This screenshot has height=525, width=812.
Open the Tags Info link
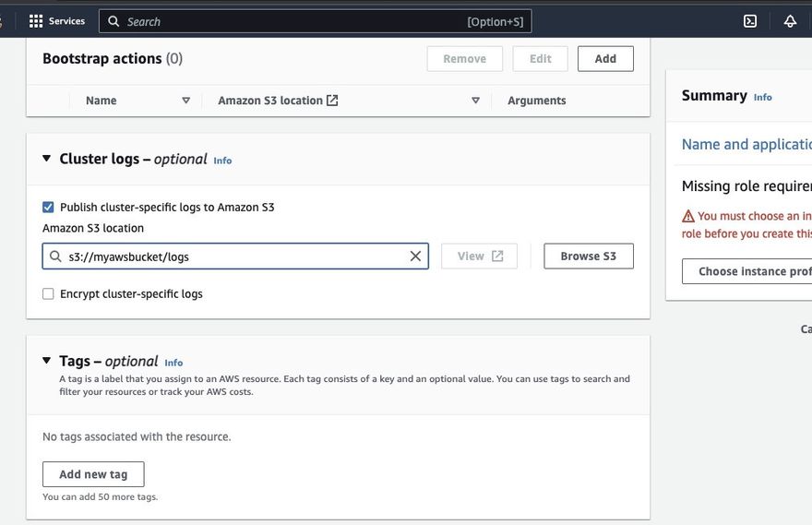(x=173, y=363)
